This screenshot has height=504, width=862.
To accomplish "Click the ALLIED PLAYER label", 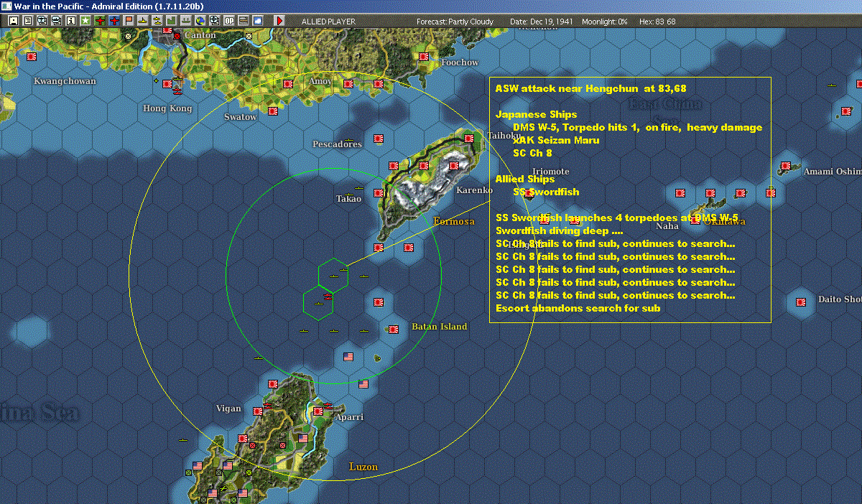I will pos(330,22).
